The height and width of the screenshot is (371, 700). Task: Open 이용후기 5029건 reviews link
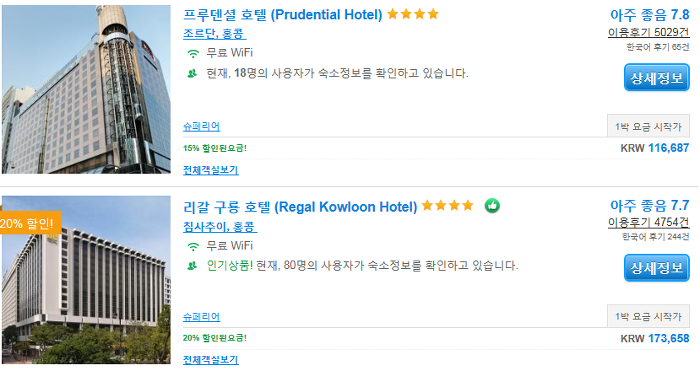coord(649,32)
